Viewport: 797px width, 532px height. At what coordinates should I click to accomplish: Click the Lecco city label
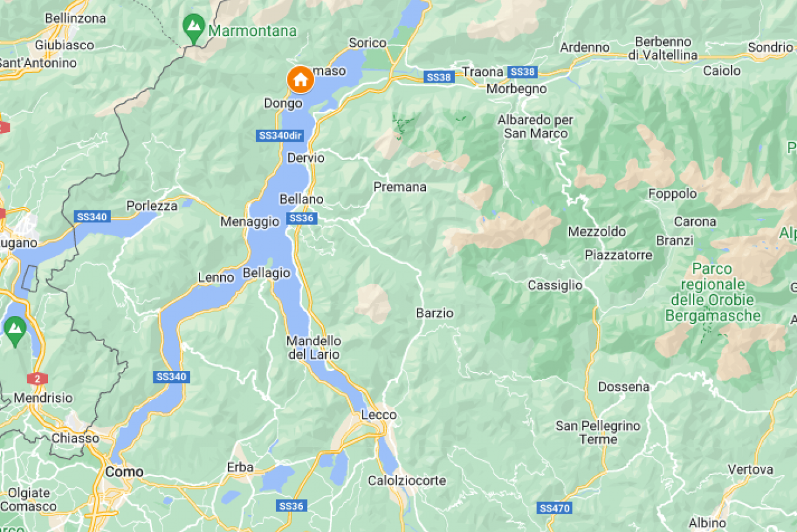(x=378, y=415)
